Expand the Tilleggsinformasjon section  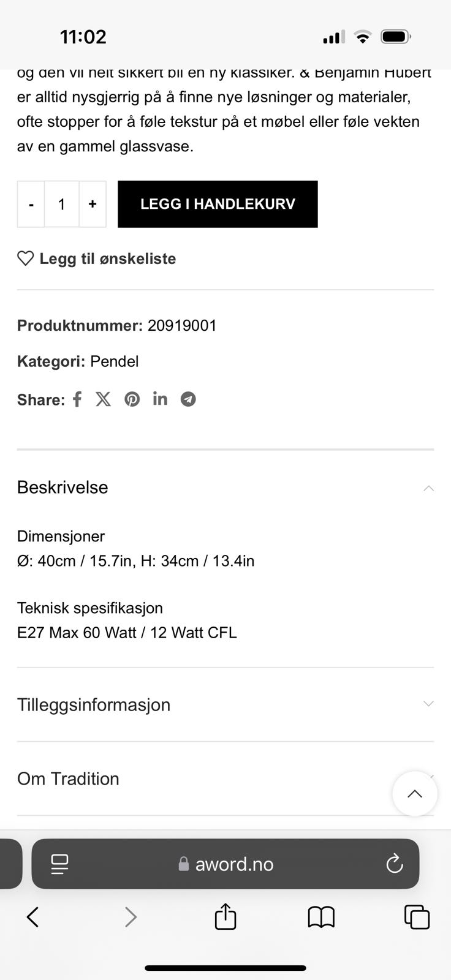[428, 704]
